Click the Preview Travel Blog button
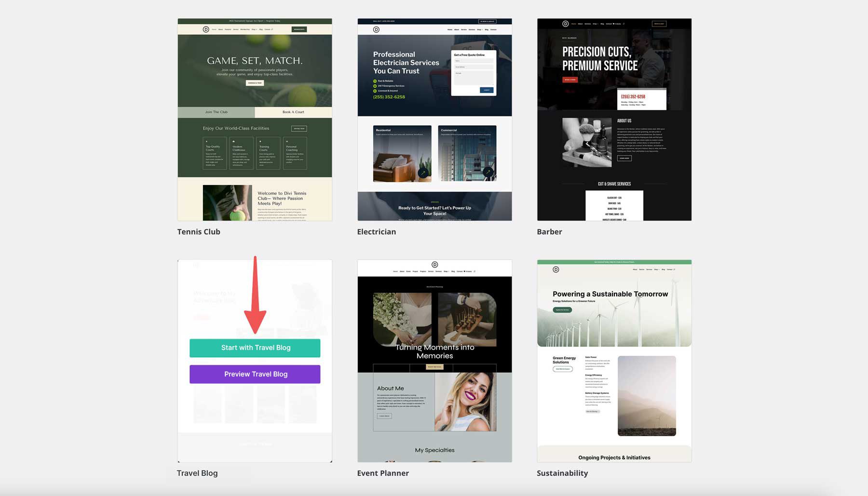The height and width of the screenshot is (496, 868). coord(255,374)
